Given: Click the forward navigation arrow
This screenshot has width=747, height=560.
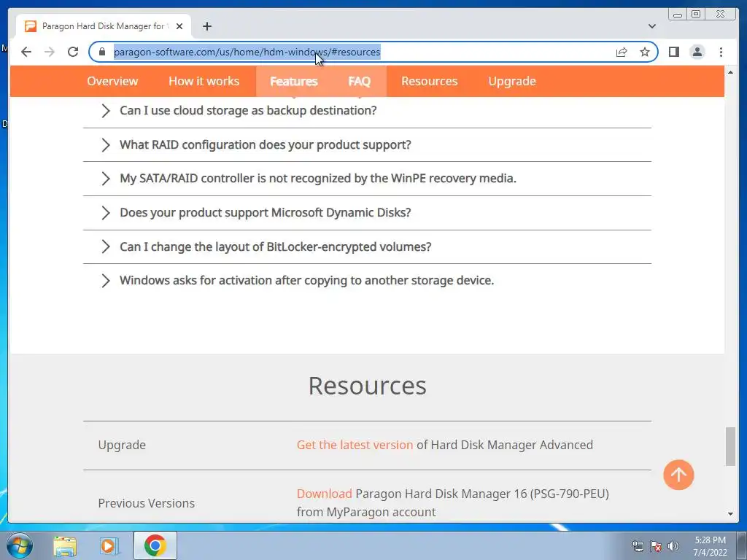Looking at the screenshot, I should pyautogui.click(x=50, y=52).
